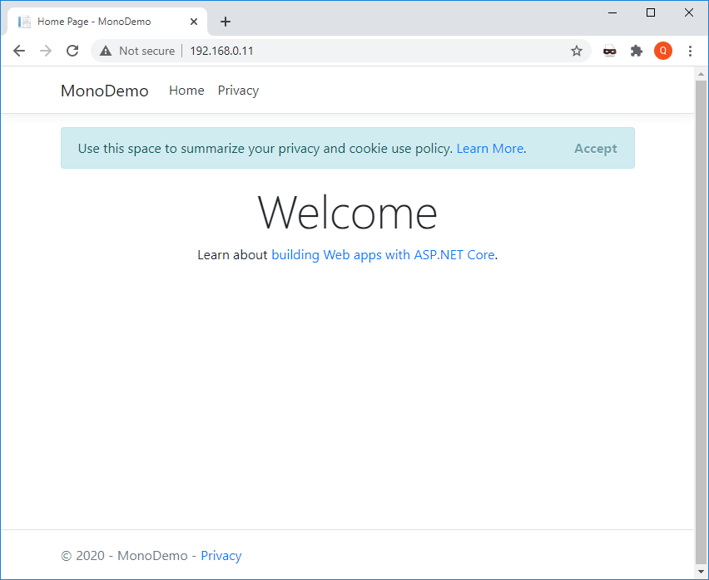
Task: Open the Chrome three-dot menu
Action: coord(690,51)
